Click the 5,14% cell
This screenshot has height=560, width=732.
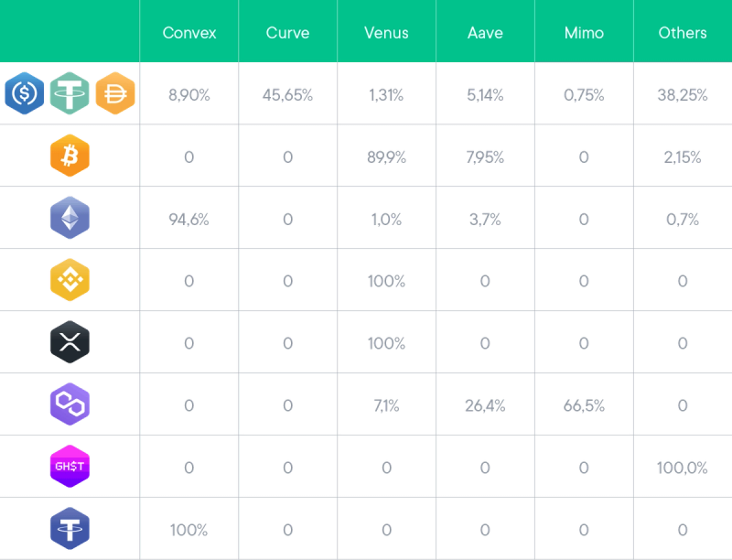pyautogui.click(x=485, y=95)
